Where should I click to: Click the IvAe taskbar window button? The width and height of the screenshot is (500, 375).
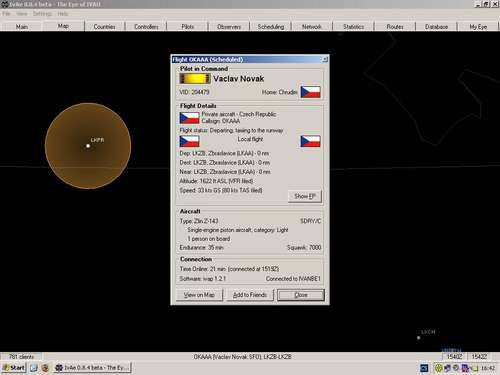93,368
